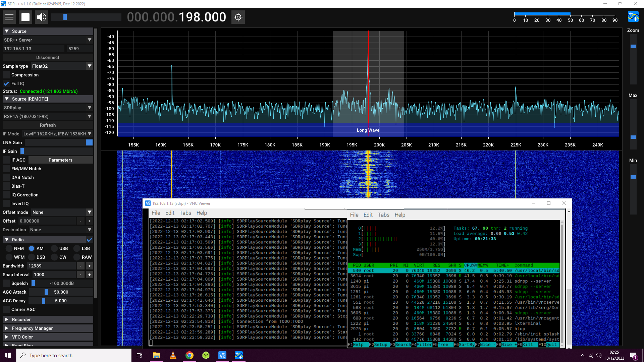Image resolution: width=644 pixels, height=362 pixels.
Task: Open the Offset mode dropdown
Action: point(62,212)
